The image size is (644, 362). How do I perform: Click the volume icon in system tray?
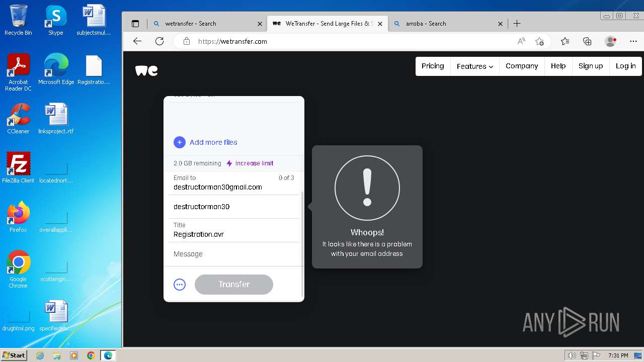pos(572,355)
